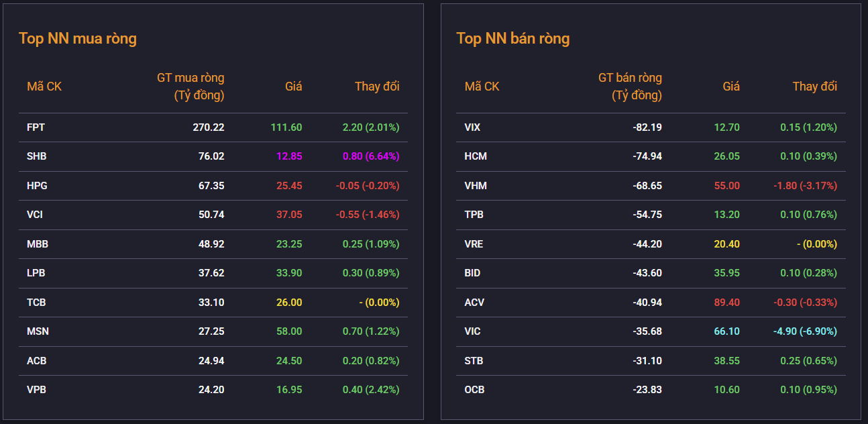Click TPB net sell value -54.75

[647, 215]
